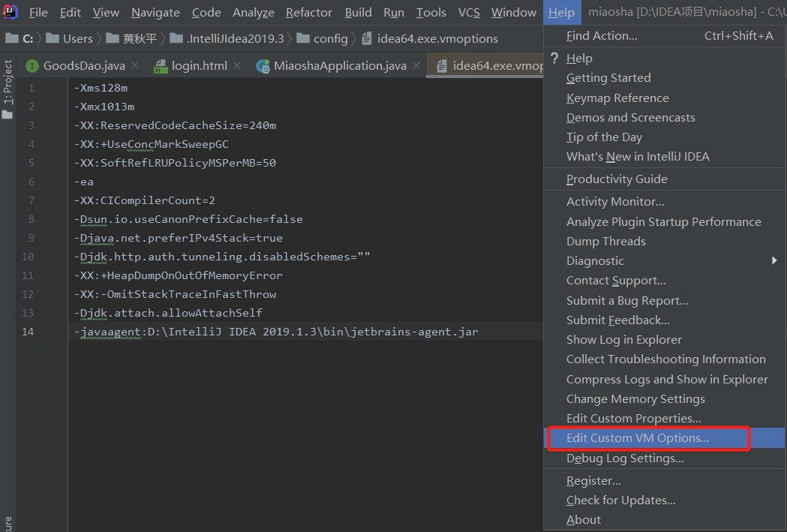Open the VCS menu
Image resolution: width=787 pixels, height=532 pixels.
click(470, 12)
